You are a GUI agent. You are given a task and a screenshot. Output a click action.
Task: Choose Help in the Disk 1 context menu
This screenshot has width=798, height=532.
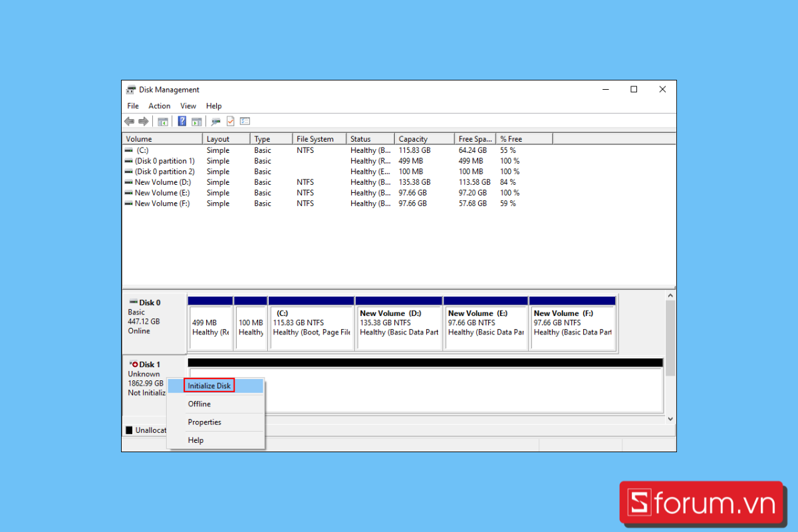point(216,440)
